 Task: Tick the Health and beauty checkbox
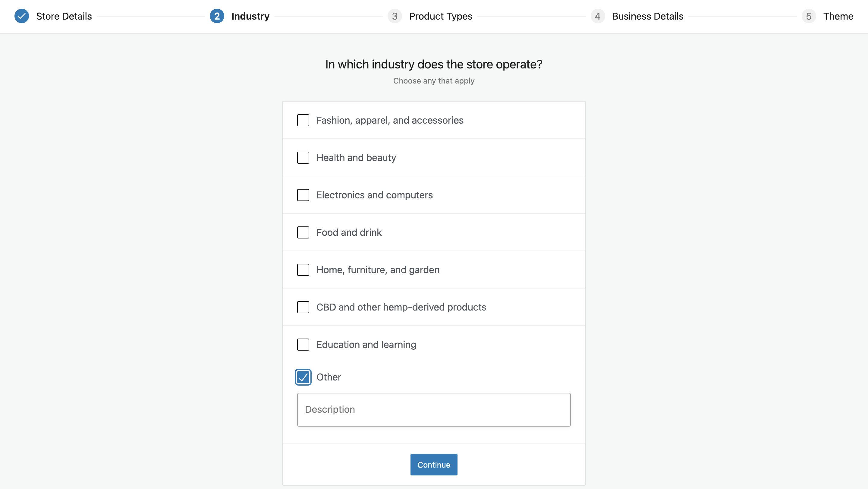pyautogui.click(x=303, y=158)
